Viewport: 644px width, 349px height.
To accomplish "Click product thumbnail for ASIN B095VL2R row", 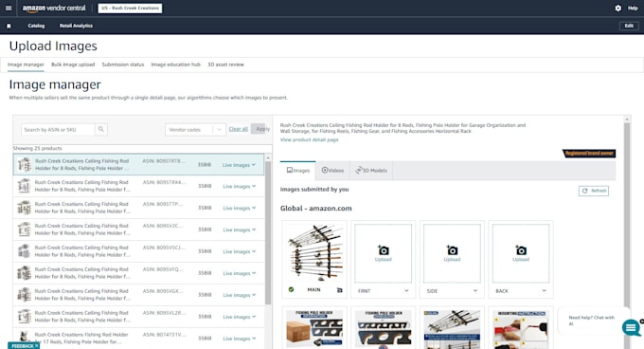I will click(25, 317).
